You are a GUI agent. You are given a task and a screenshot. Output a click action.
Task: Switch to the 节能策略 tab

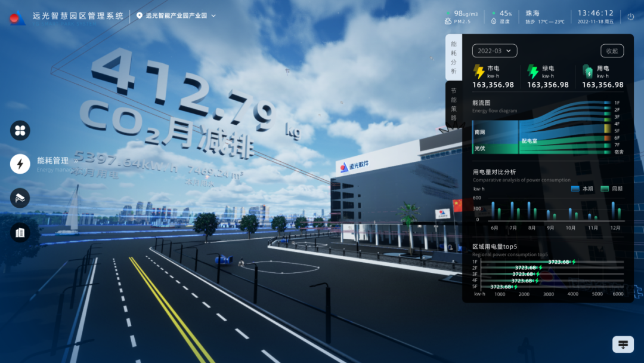tap(453, 104)
